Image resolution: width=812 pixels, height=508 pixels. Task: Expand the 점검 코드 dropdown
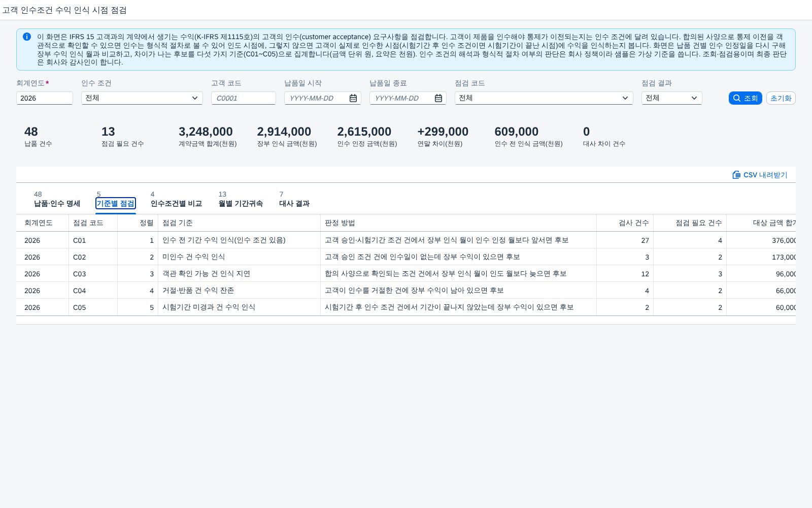click(x=625, y=98)
